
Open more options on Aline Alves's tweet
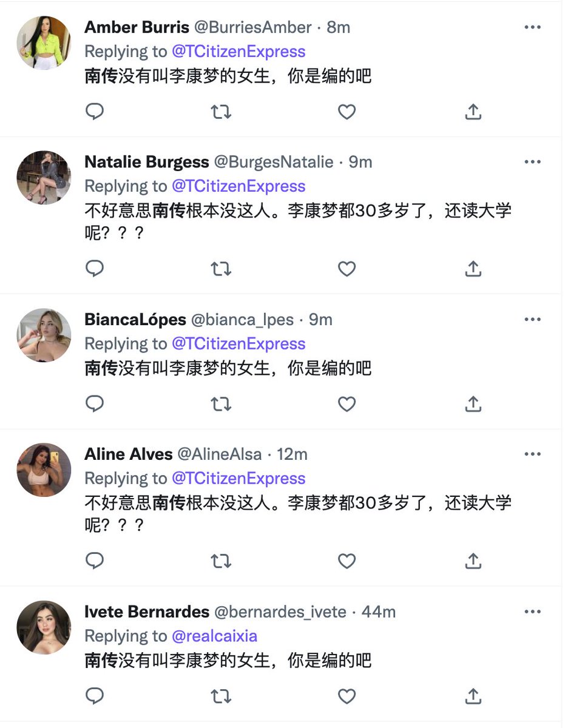tap(532, 454)
